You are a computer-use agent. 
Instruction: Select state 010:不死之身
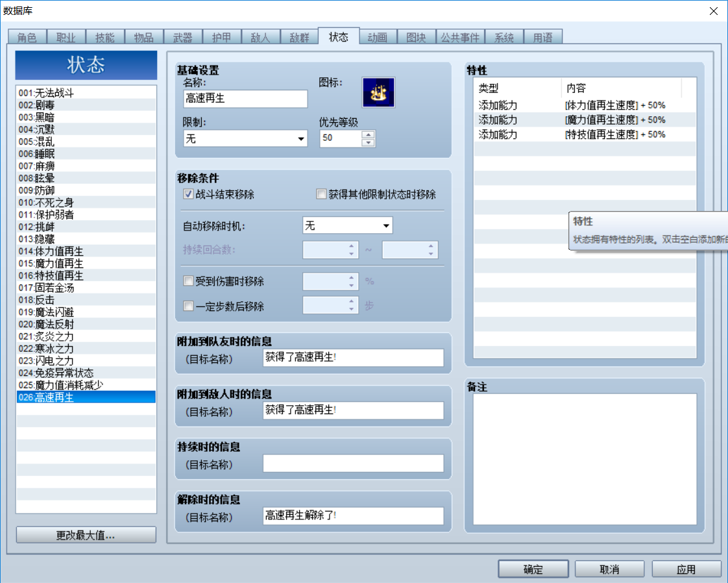(x=86, y=203)
